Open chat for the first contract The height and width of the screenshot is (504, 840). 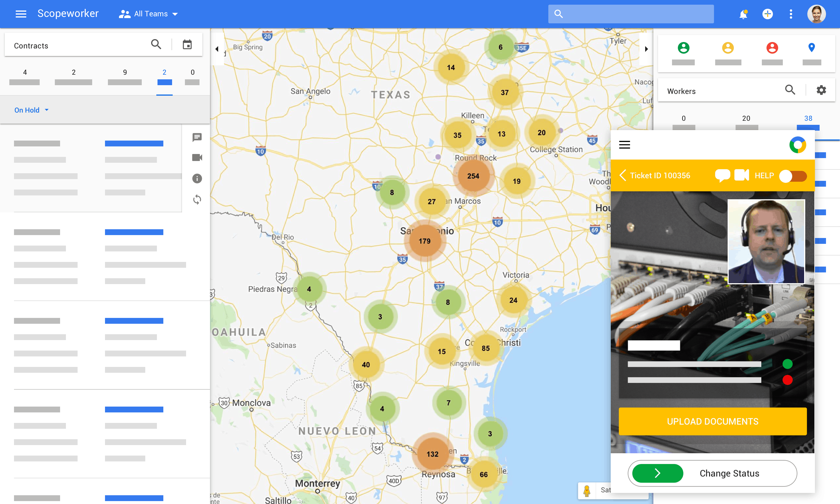[197, 137]
